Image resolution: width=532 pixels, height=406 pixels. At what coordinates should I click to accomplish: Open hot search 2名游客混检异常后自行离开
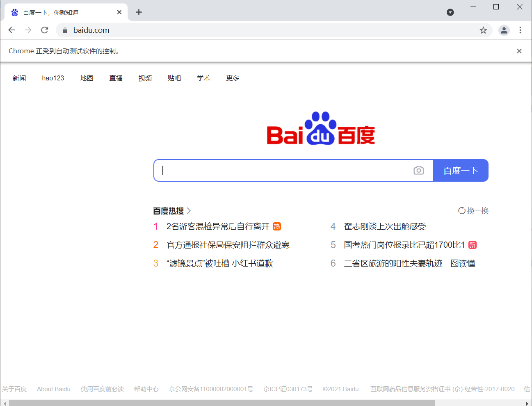click(x=218, y=226)
